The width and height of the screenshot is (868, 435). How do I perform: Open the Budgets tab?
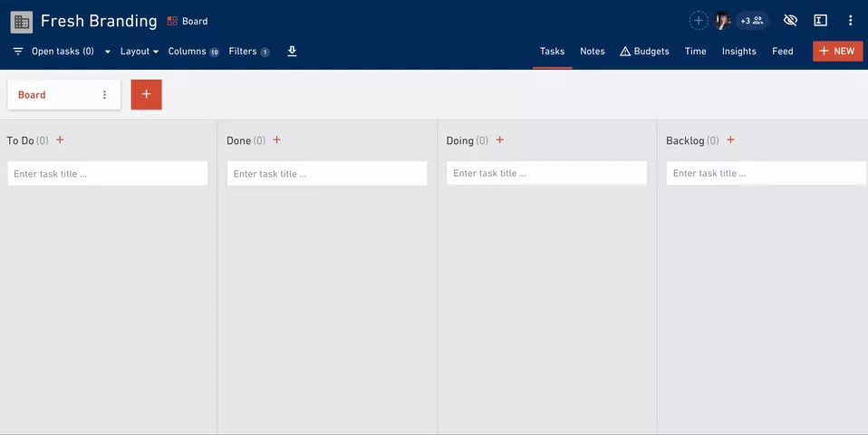pos(644,51)
